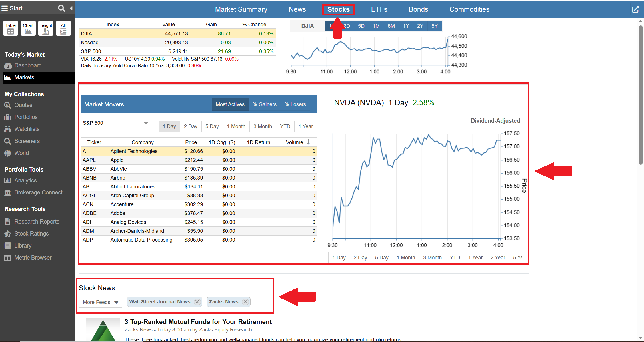The width and height of the screenshot is (644, 342).
Task: Select the S&P 500 index row
Action: pos(177,51)
